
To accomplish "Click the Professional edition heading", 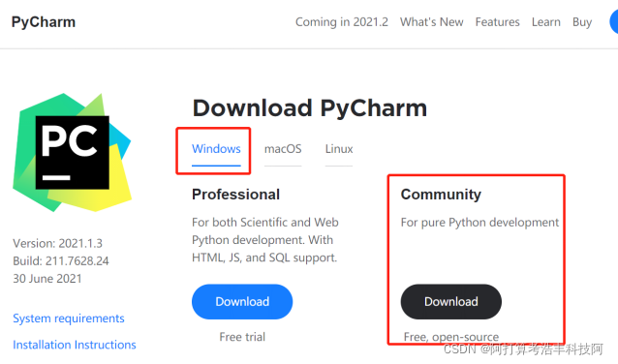I will click(x=235, y=195).
